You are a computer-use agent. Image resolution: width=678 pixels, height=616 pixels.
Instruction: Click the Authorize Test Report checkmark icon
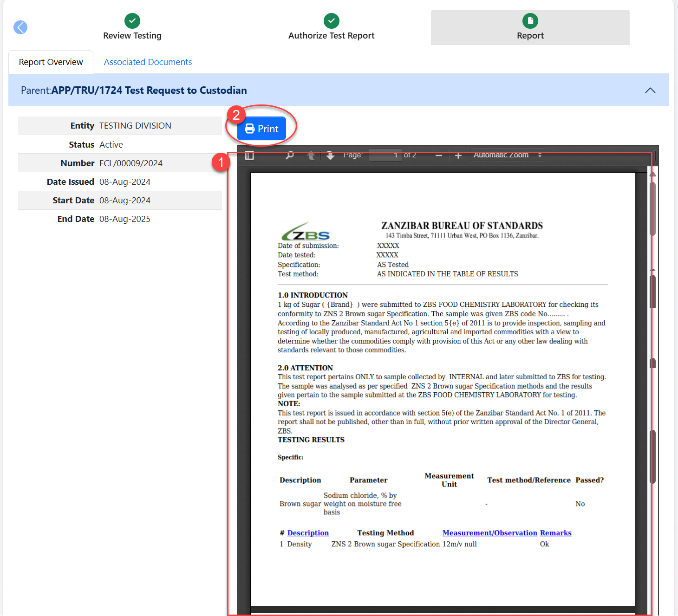point(331,21)
